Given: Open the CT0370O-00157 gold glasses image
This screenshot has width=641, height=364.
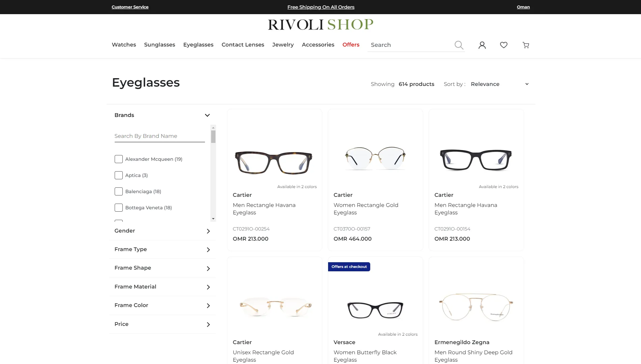Looking at the screenshot, I should 375,158.
